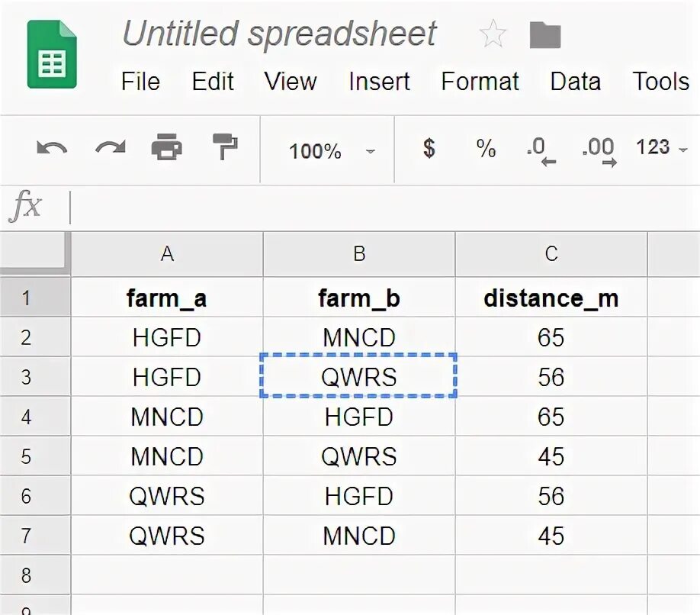Click into the formula bar

pyautogui.click(x=381, y=207)
